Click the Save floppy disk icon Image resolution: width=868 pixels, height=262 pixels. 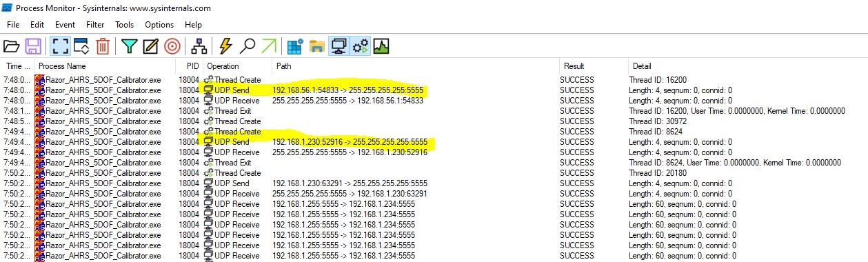coord(32,46)
